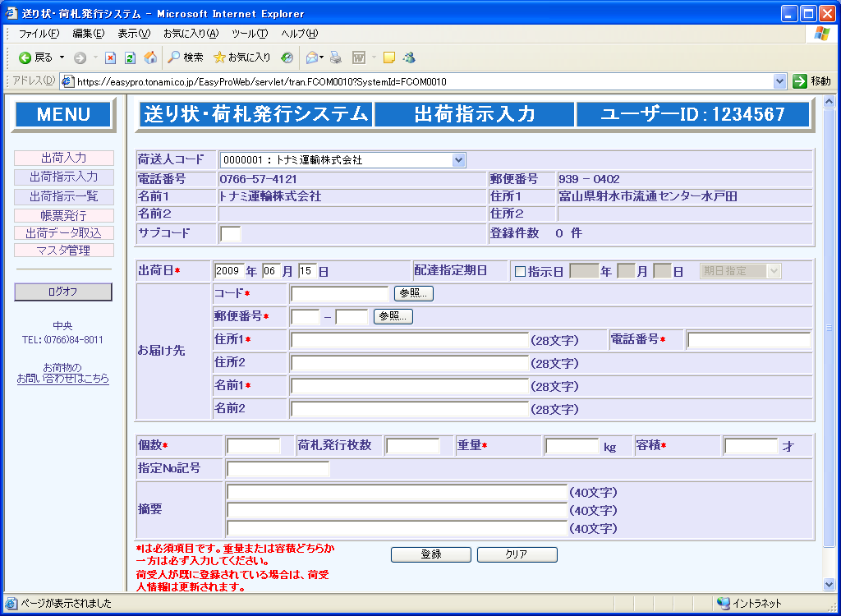
Task: Click the 登録 register button
Action: (x=431, y=555)
